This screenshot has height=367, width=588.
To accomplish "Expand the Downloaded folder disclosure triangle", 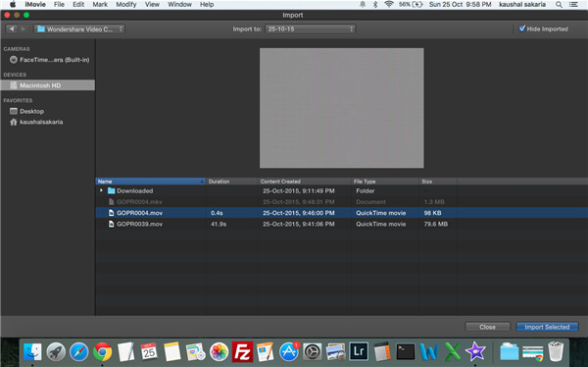I will (x=101, y=190).
